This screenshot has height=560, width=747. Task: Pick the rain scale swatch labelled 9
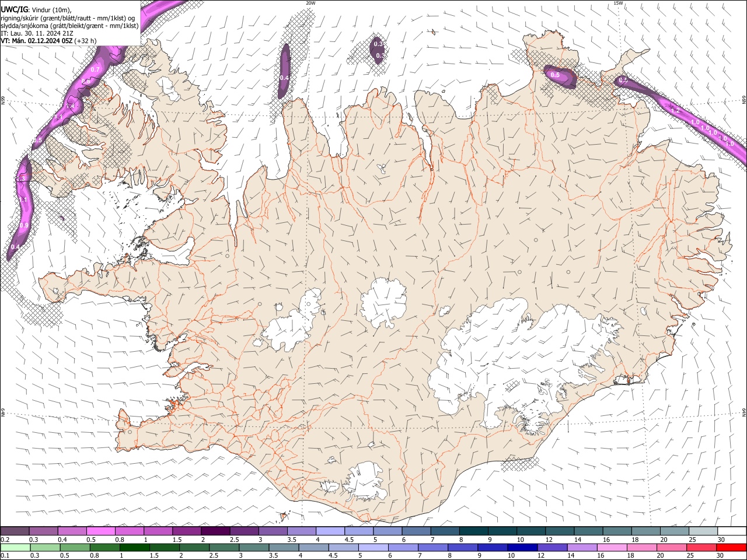[493, 547]
